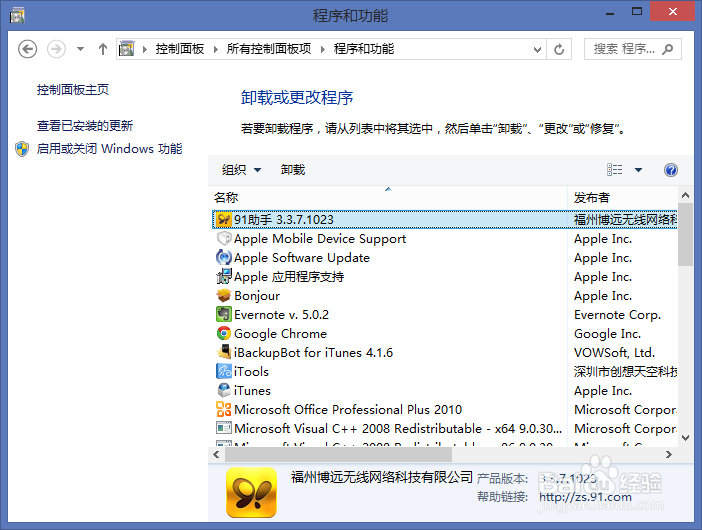Select row text Microsoft Office Professional Plus 2010
Image resolution: width=702 pixels, height=530 pixels.
click(348, 410)
